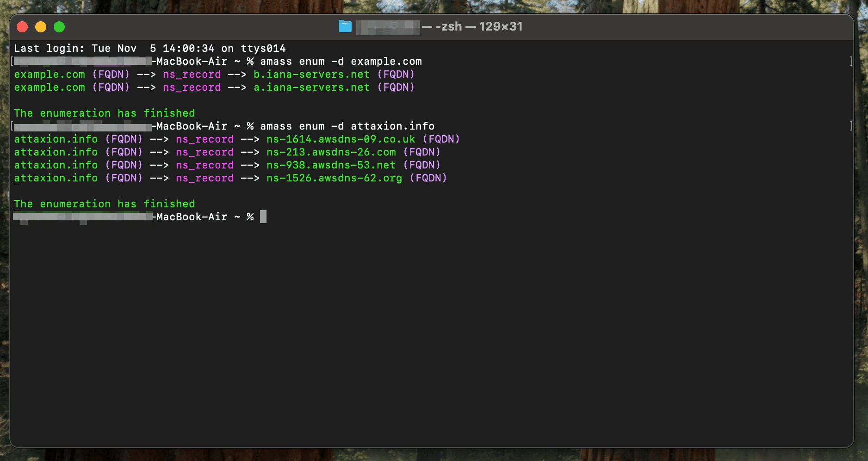The width and height of the screenshot is (868, 461).
Task: Click the folder proxy icon in title bar
Action: (345, 26)
